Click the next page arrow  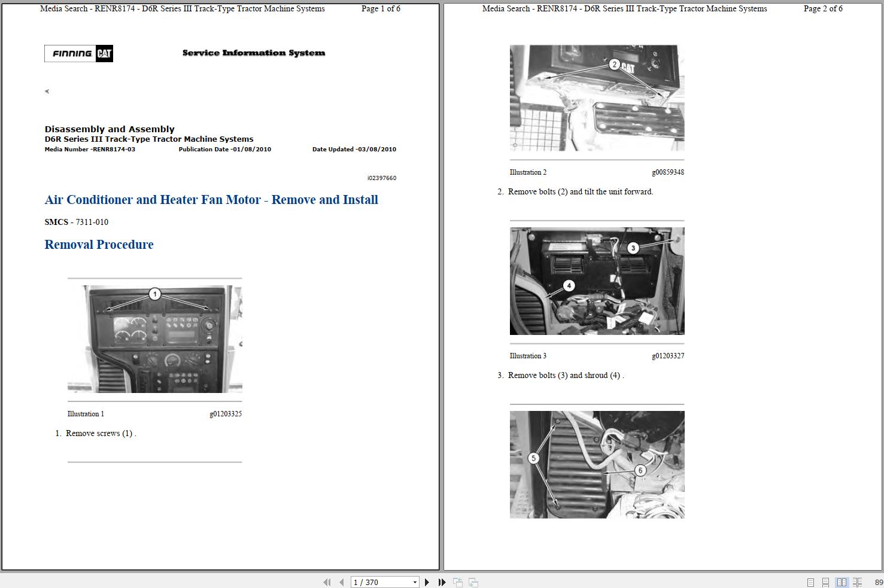[x=427, y=582]
